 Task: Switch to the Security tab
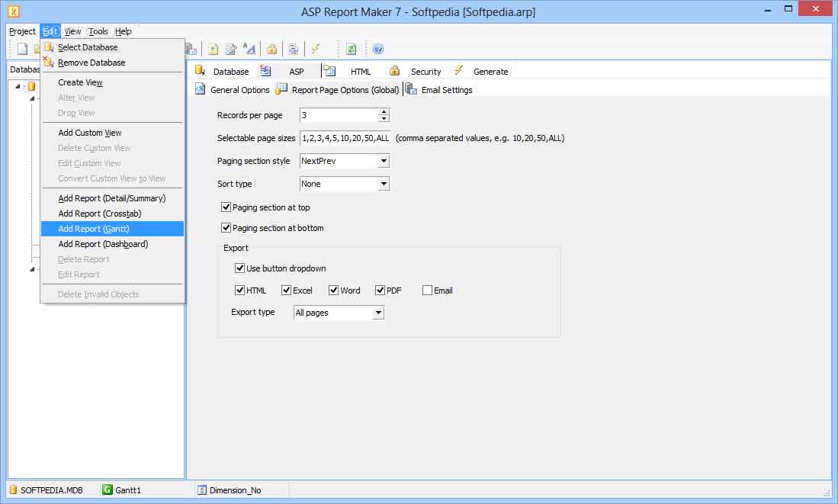click(425, 71)
